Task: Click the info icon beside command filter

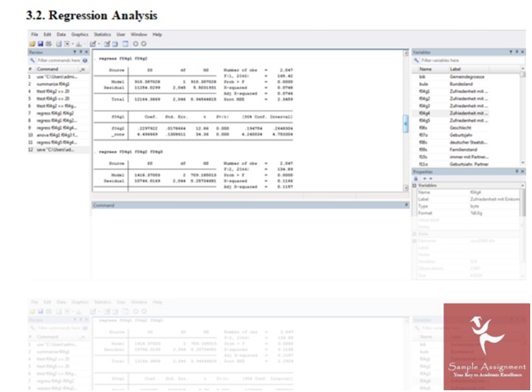Action: [85, 61]
